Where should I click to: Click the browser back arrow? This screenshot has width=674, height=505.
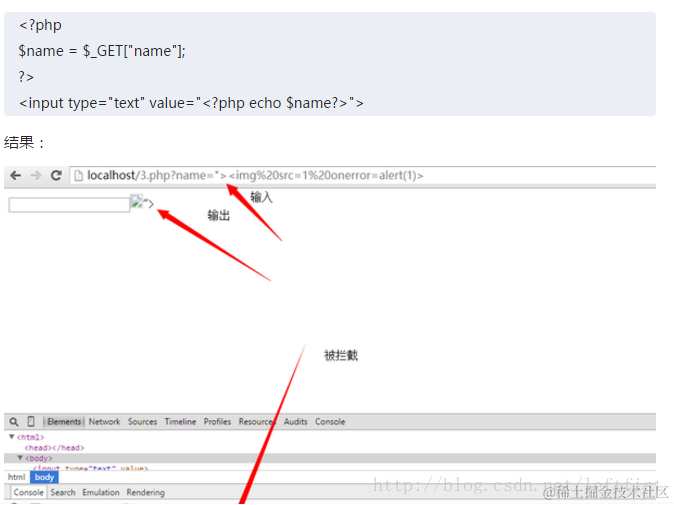(x=15, y=175)
